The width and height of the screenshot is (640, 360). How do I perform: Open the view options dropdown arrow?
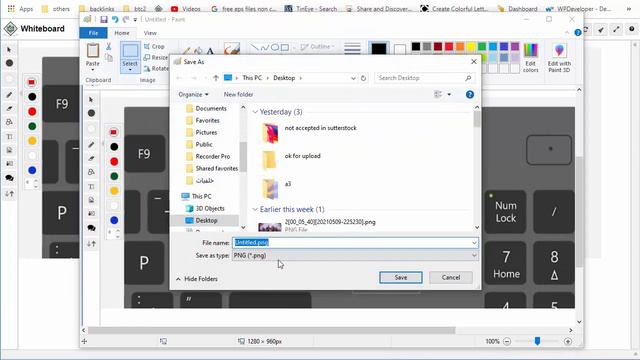point(449,94)
